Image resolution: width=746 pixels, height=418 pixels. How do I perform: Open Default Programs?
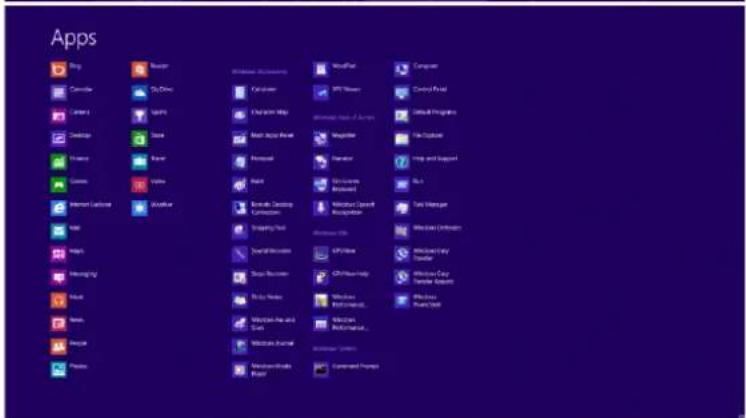click(425, 115)
